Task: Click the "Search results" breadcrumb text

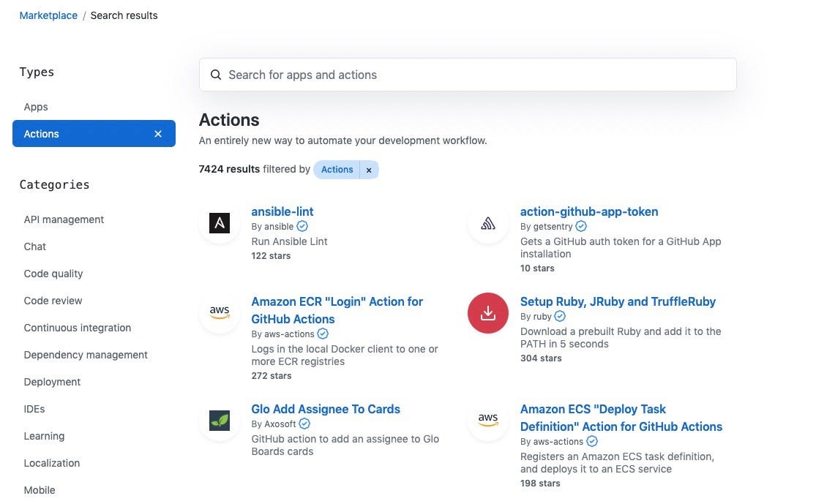Action: point(124,15)
